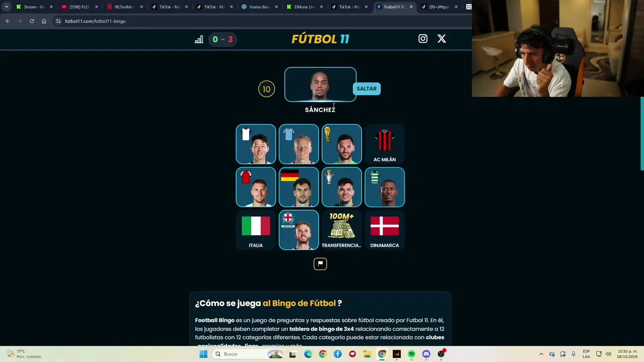
Task: View site information for futbol11.com
Action: pos(58,21)
